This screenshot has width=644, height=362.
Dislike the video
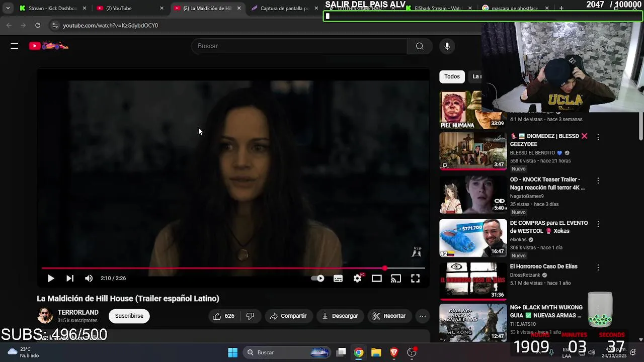point(250,316)
